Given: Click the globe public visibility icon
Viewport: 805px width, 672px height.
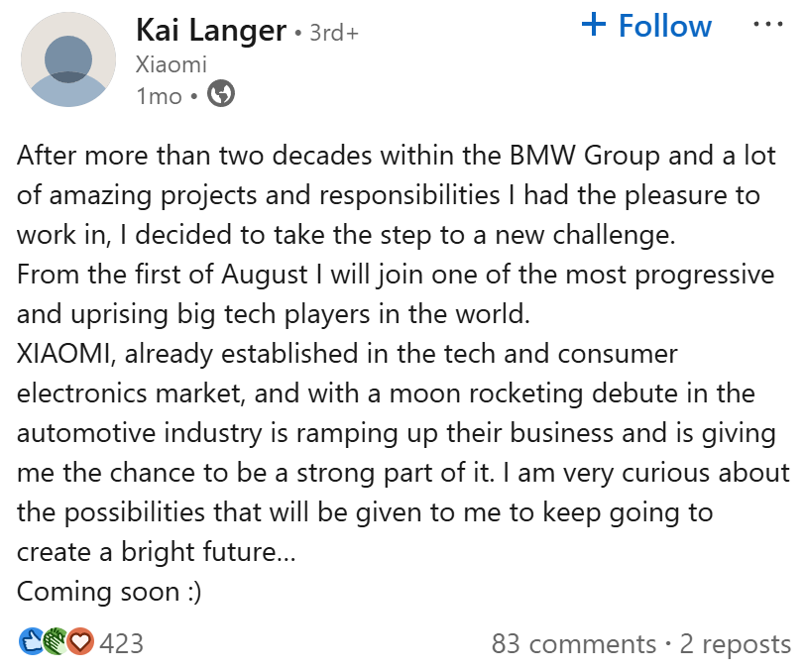Looking at the screenshot, I should (x=221, y=94).
